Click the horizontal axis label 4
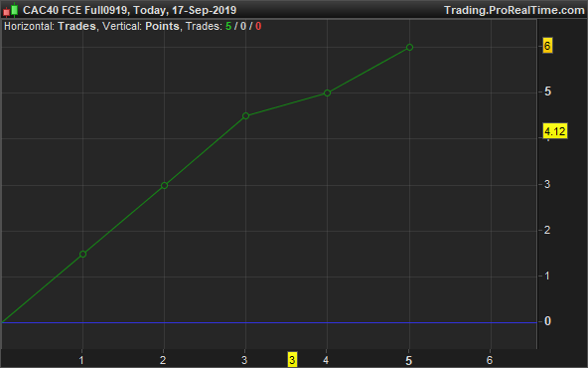Viewport: 588px width, 368px height. point(326,360)
